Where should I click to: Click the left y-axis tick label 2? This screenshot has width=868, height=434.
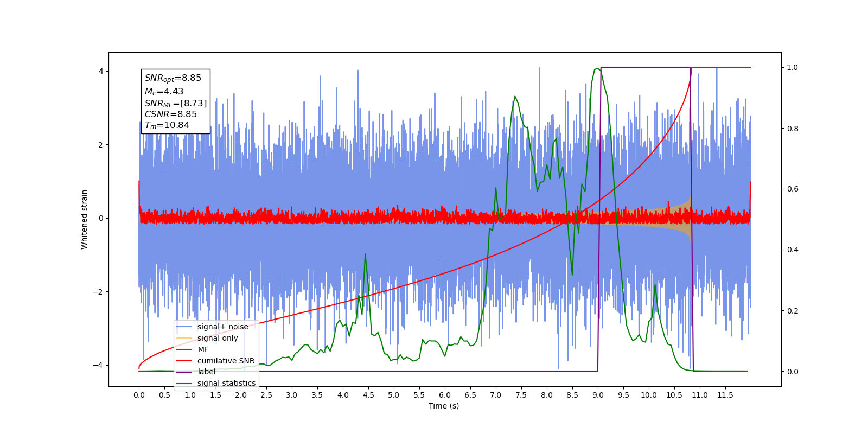point(101,145)
